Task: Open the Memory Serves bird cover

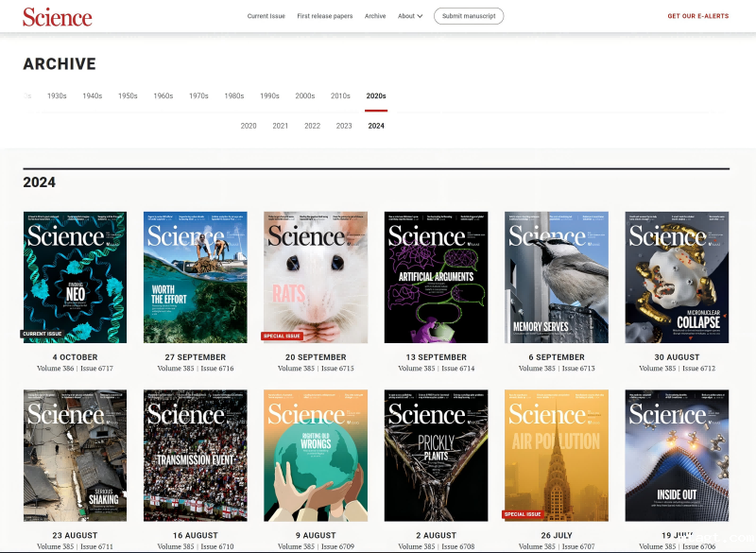Action: tap(557, 276)
